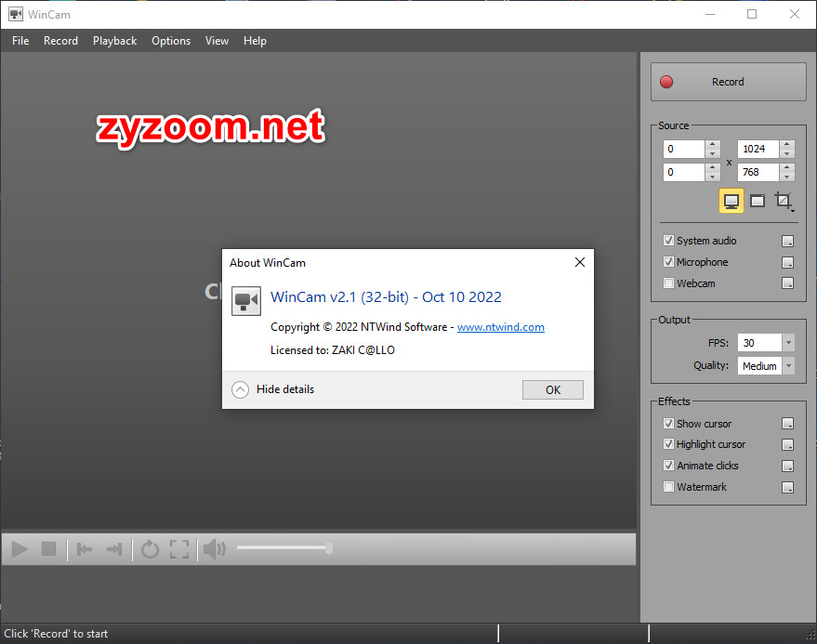Maximize the WinCam window
This screenshot has width=817, height=644.
coord(751,14)
